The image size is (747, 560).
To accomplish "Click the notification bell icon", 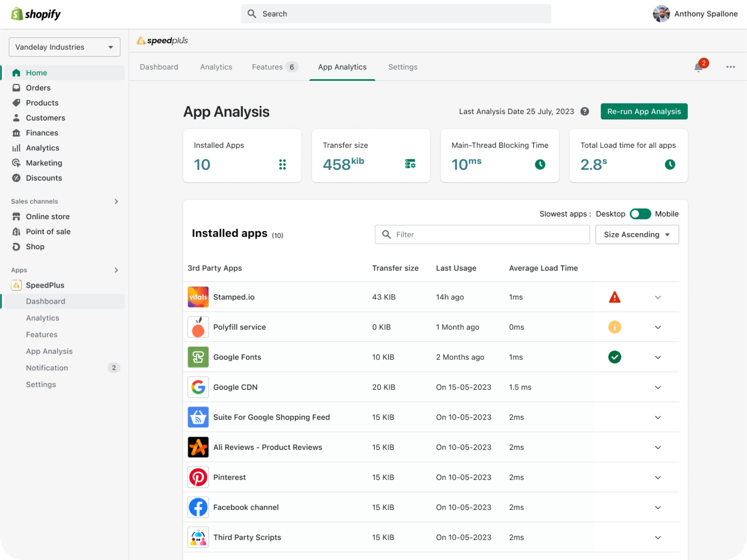I will [x=698, y=67].
